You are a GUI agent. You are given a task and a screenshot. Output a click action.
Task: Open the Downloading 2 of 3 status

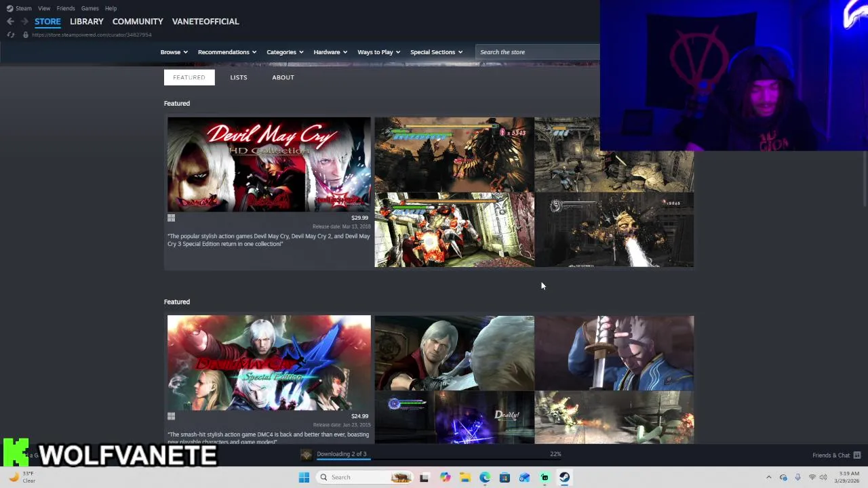pos(342,454)
